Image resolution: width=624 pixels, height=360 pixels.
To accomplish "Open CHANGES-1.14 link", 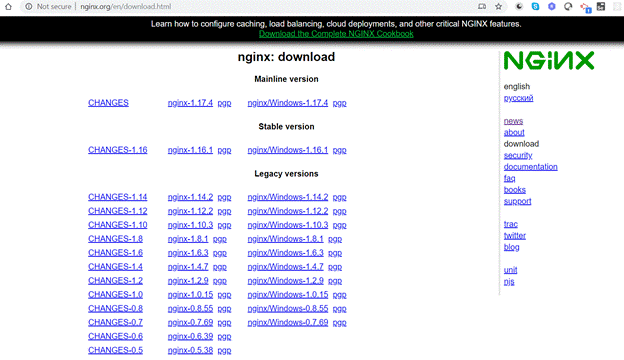I will [118, 197].
